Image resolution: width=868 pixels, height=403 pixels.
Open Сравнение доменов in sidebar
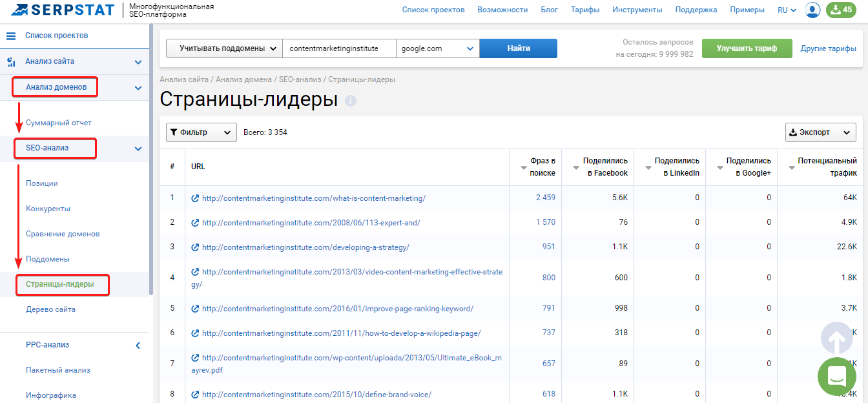(63, 234)
